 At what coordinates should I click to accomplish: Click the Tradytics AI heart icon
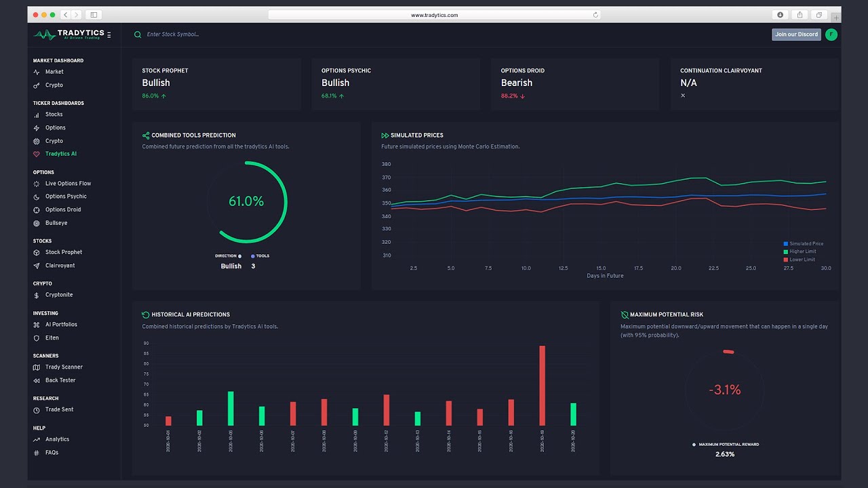(37, 154)
